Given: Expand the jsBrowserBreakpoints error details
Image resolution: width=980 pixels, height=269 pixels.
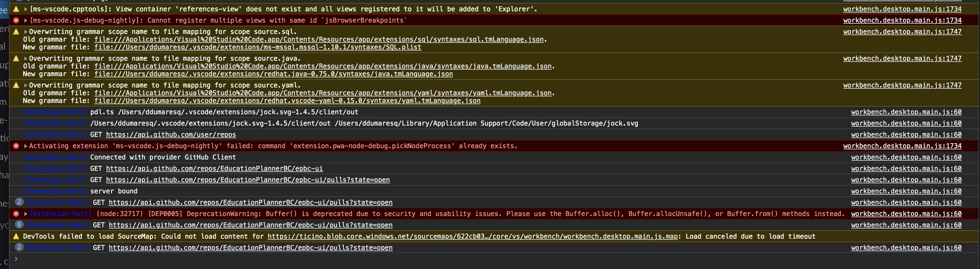Looking at the screenshot, I should pos(25,20).
